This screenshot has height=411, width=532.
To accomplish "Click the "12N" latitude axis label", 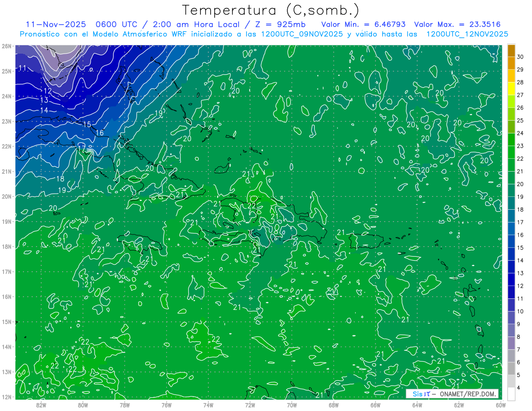I will tap(6, 397).
